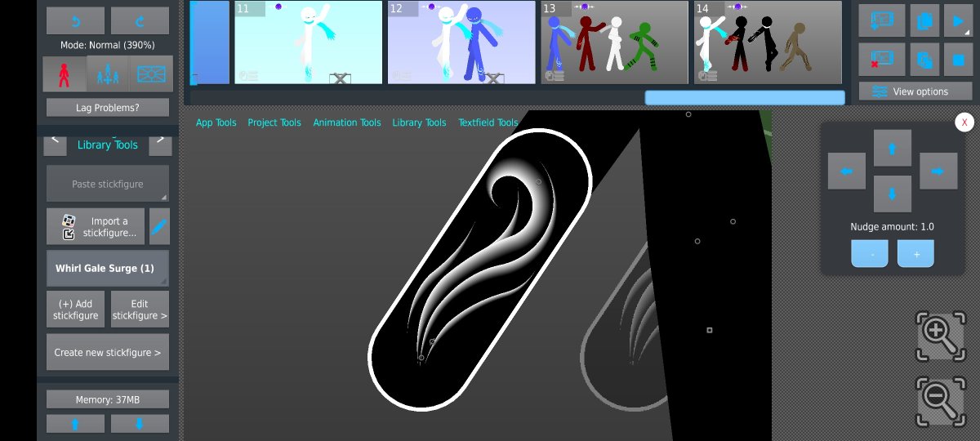The height and width of the screenshot is (441, 980).
Task: Click the node at the whirl's curl top
Action: [x=539, y=181]
